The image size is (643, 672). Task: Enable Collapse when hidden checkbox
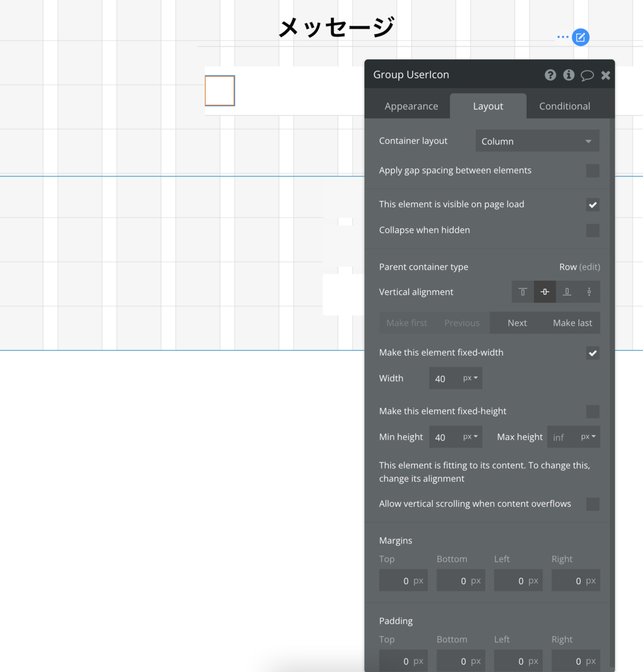(593, 230)
